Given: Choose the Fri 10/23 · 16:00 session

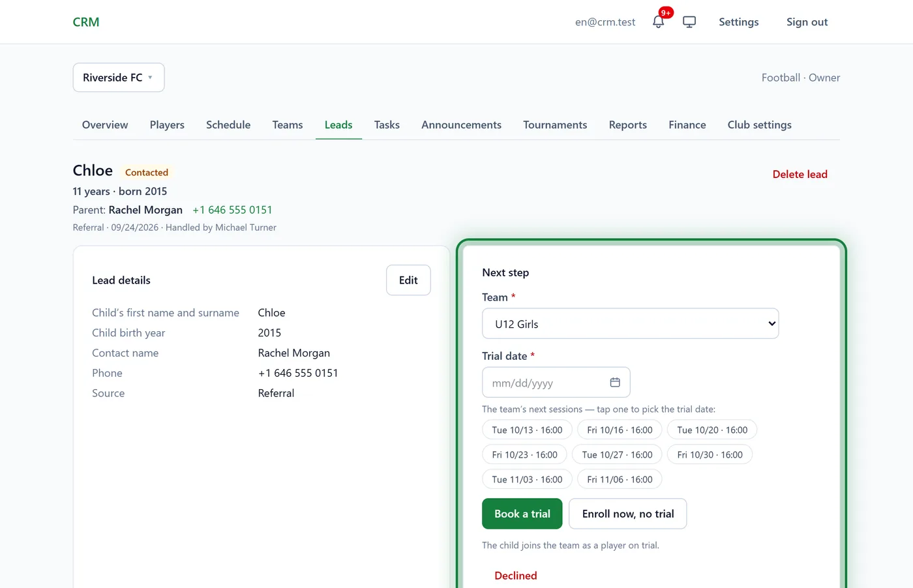Looking at the screenshot, I should coord(524,455).
